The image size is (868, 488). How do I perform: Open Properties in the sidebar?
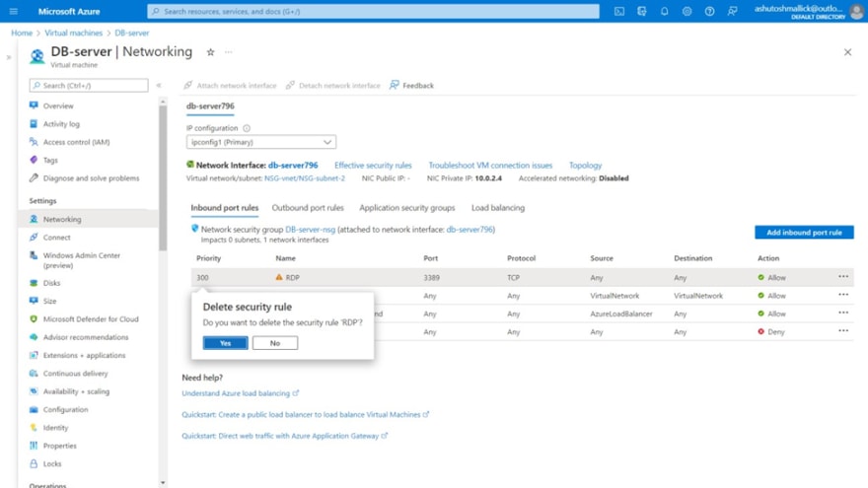pos(59,446)
